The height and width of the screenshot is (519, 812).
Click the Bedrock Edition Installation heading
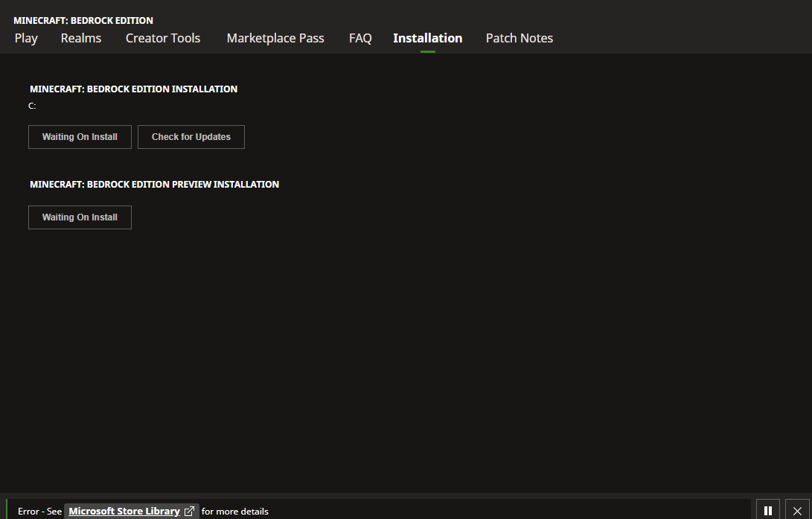pyautogui.click(x=133, y=89)
